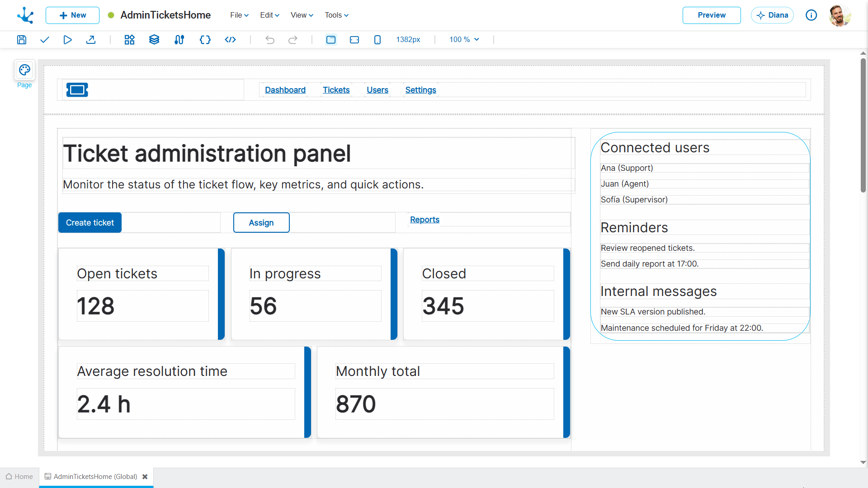Click the Preview button

[711, 15]
